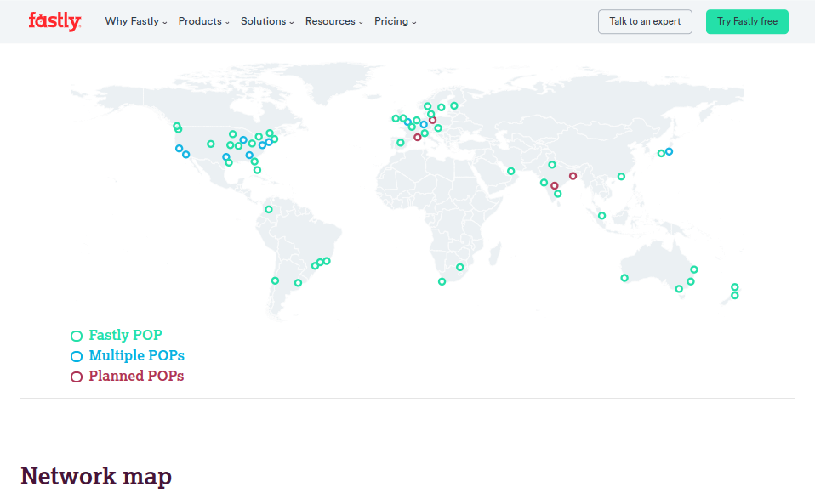Select the POP marker in Colombia
The image size is (815, 504).
(x=269, y=210)
